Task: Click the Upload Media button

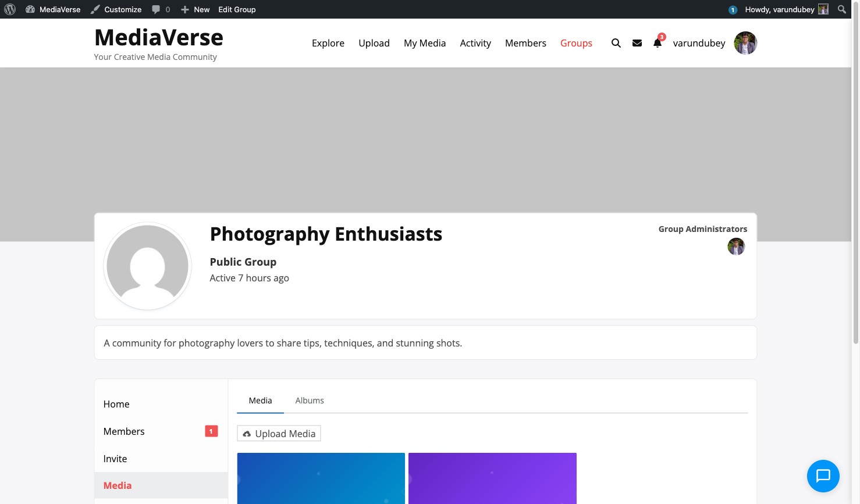Action: 279,433
